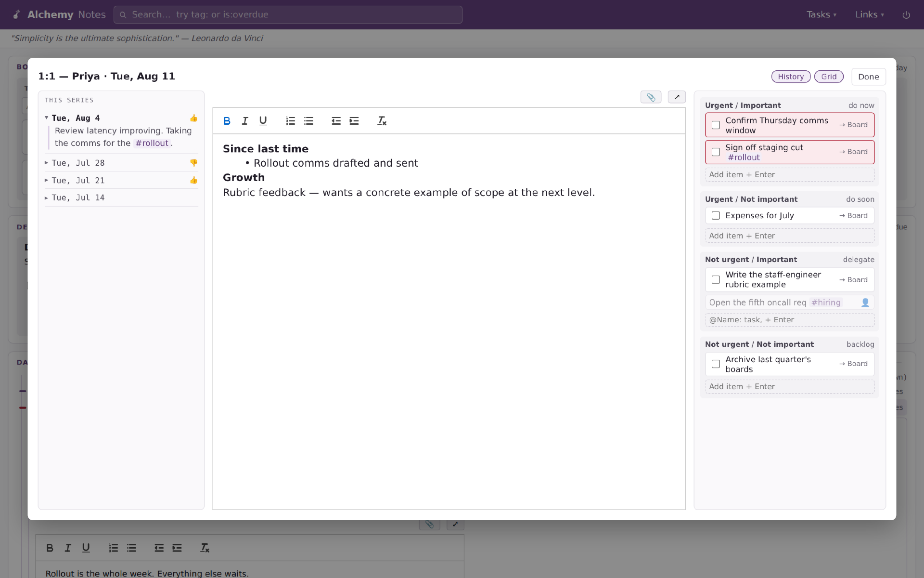Click 'Rollout comms drafted and sent' bullet
924x578 pixels.
pos(336,163)
